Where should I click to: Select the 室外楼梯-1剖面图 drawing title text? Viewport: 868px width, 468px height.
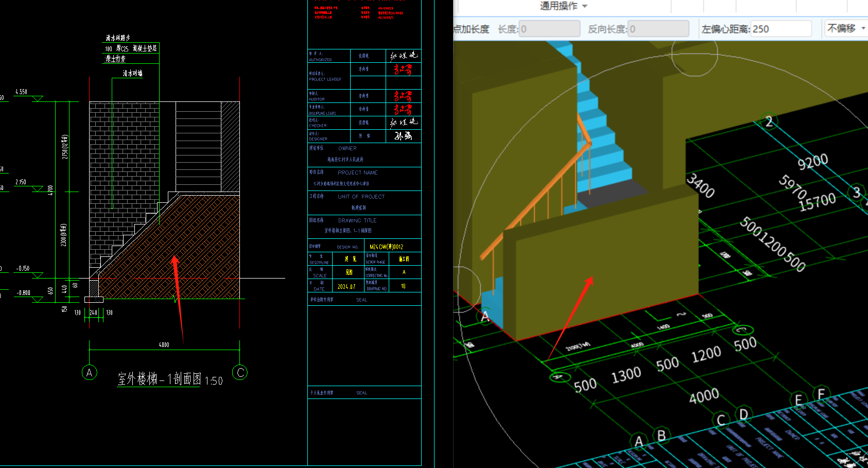159,379
